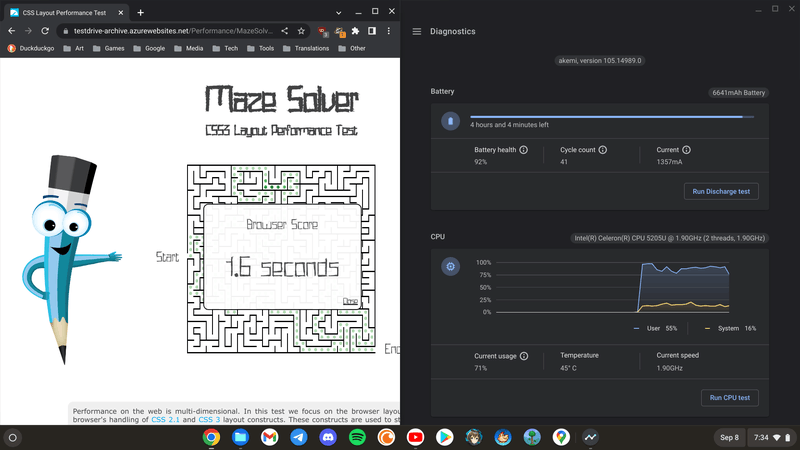800x450 pixels.
Task: Run CPU test
Action: tap(730, 397)
